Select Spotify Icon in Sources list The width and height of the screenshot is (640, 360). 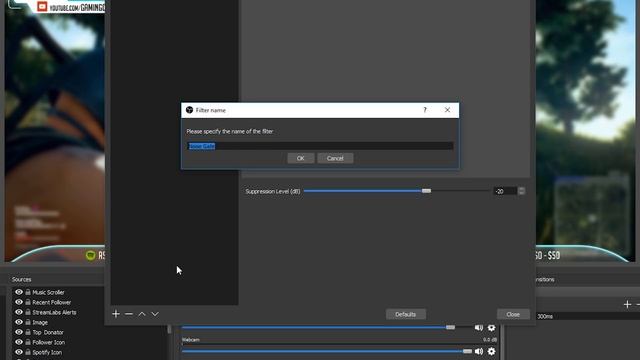point(47,352)
